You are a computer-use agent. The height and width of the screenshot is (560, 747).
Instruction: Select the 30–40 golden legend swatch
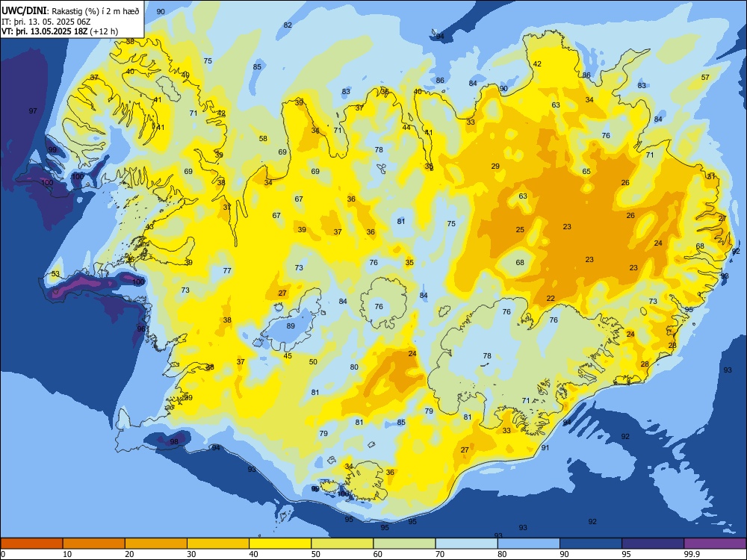coord(218,544)
